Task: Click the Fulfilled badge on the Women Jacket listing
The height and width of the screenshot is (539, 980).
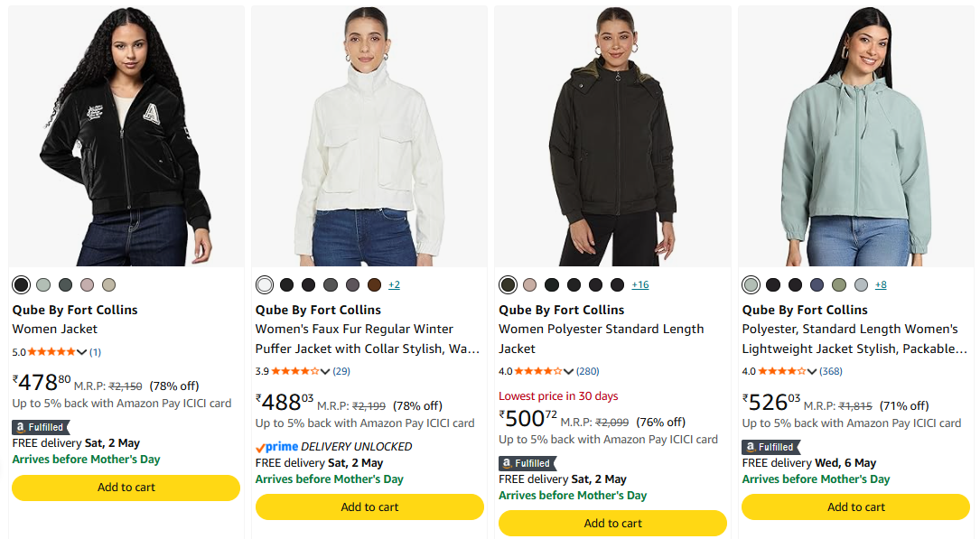Action: 41,427
